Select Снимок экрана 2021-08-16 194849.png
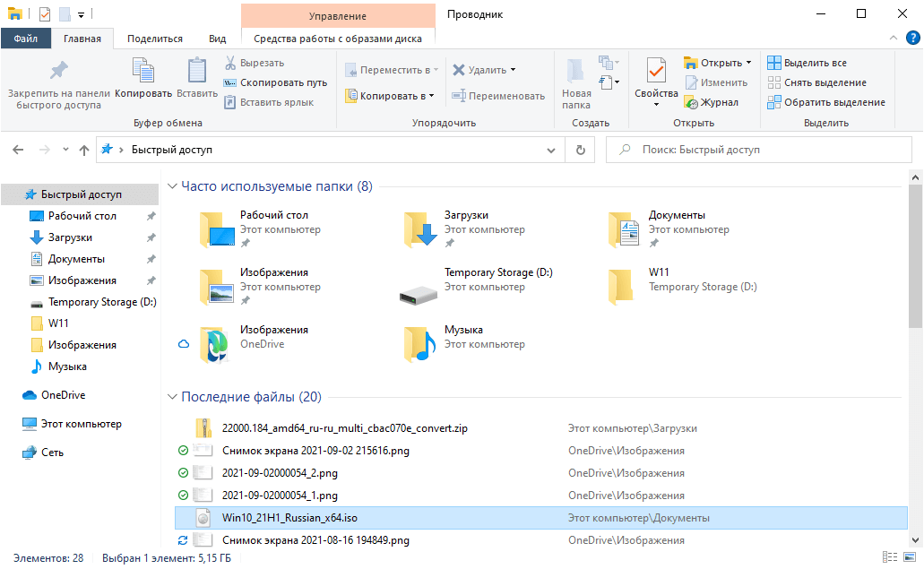 [541, 540]
